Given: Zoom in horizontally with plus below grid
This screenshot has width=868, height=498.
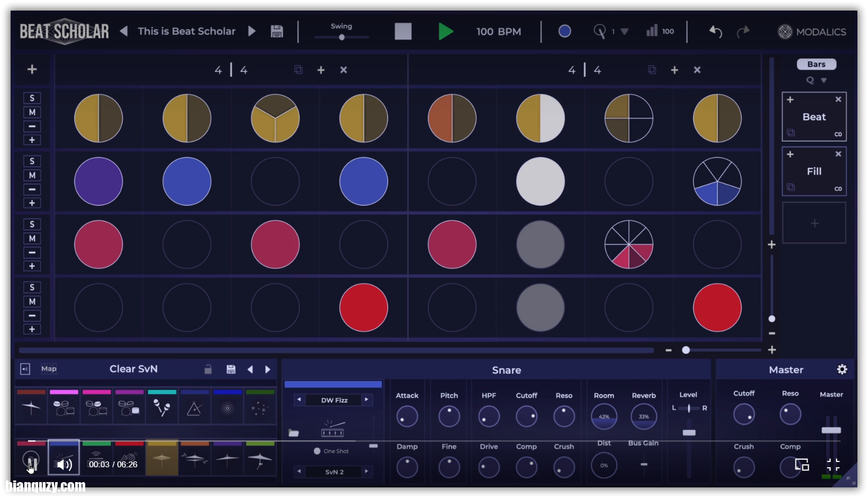Looking at the screenshot, I should coord(772,350).
